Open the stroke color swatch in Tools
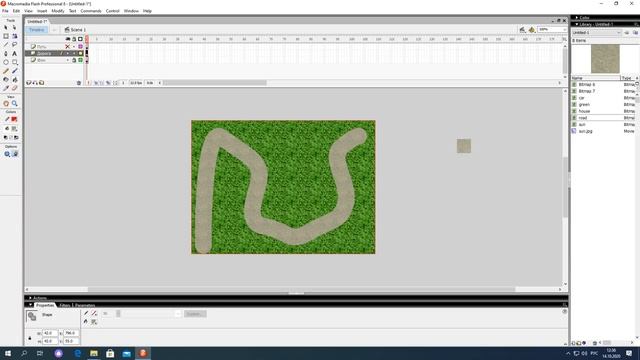The image size is (640, 360). (14, 119)
